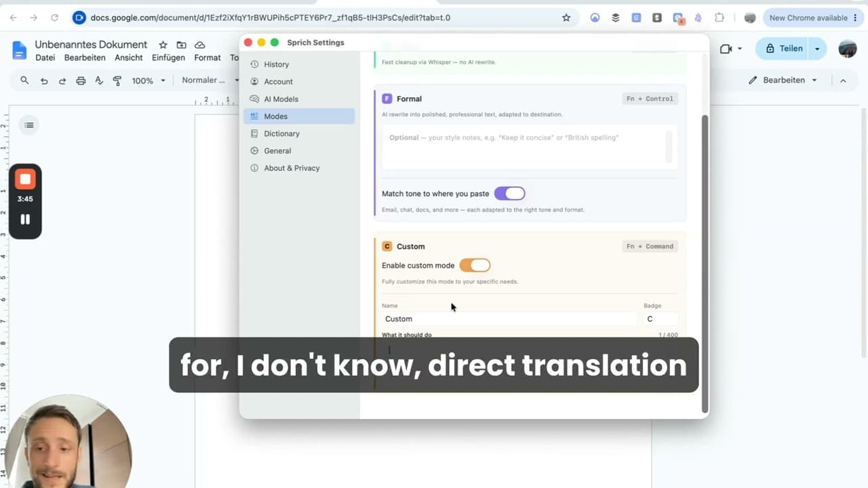This screenshot has width=868, height=488.
Task: Open the 100% zoom dropdown
Action: point(149,81)
